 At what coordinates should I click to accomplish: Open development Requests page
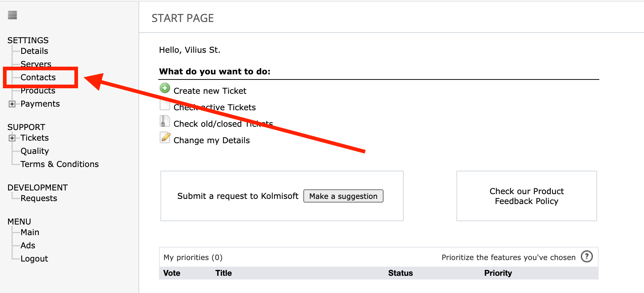pos(39,198)
